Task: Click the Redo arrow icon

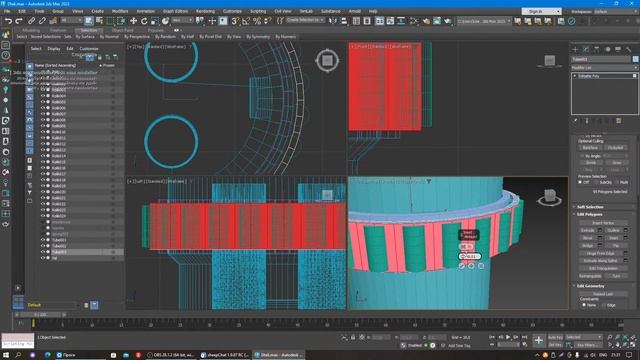Action: tap(18, 21)
